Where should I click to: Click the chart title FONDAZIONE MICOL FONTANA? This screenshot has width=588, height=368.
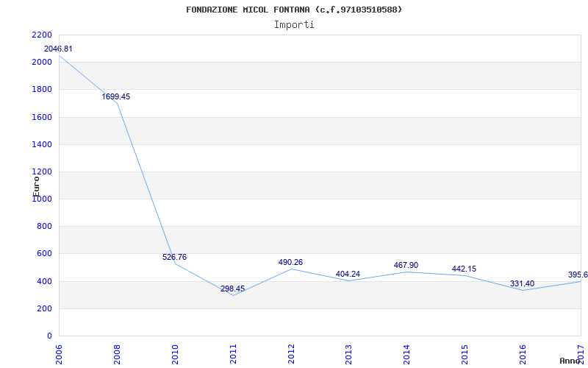pyautogui.click(x=293, y=10)
